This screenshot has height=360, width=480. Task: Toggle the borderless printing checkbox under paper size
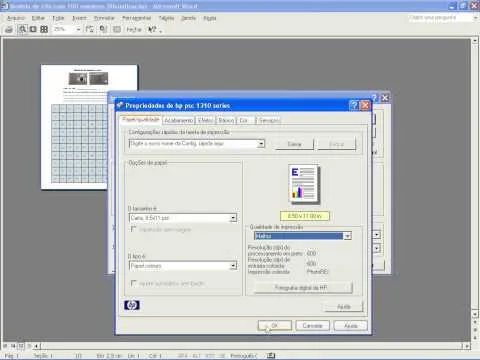coord(134,229)
